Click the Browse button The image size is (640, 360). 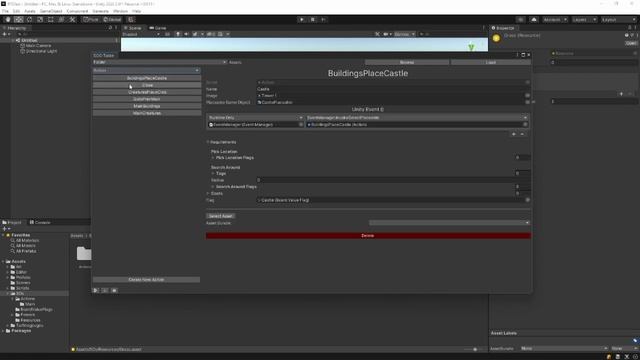tap(407, 62)
